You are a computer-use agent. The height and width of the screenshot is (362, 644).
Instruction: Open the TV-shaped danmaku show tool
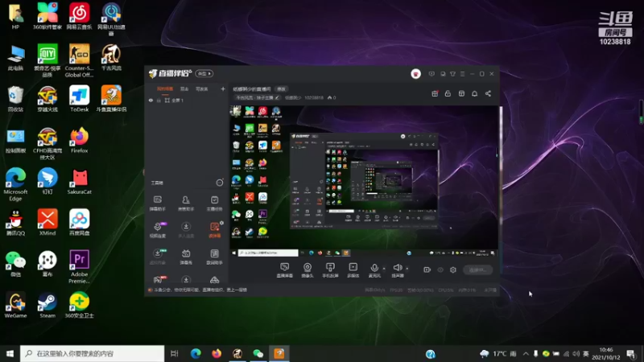point(186,257)
